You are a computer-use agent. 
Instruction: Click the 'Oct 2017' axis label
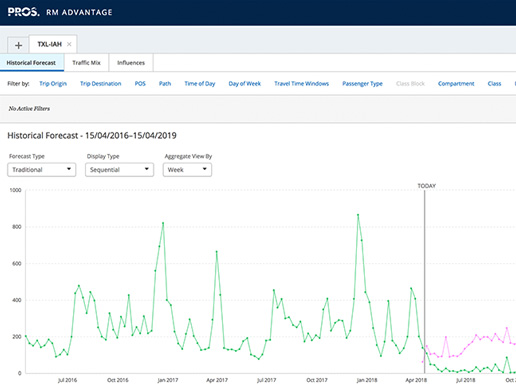tap(317, 380)
